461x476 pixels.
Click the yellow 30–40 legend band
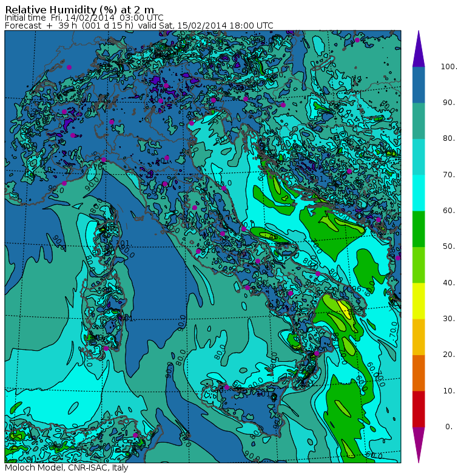(419, 301)
